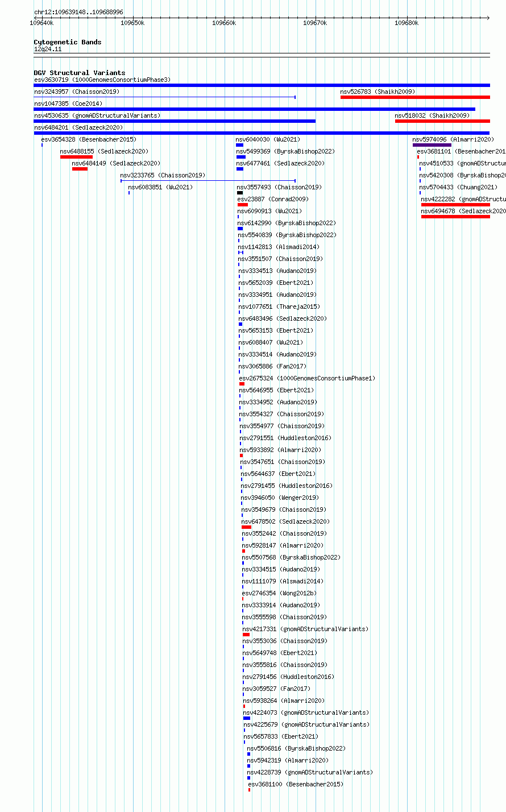Select the nsv3243957 Chaisson2019 variant label
Image resolution: width=506 pixels, height=812 pixels.
(x=77, y=92)
